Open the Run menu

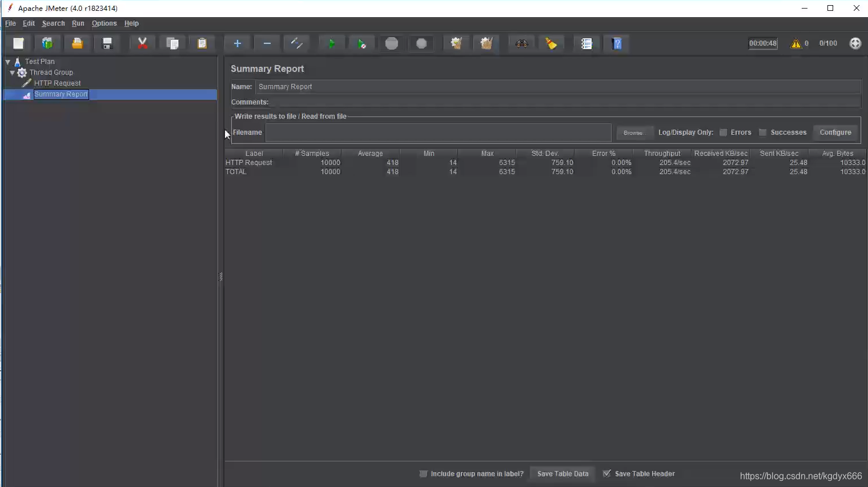(x=78, y=23)
